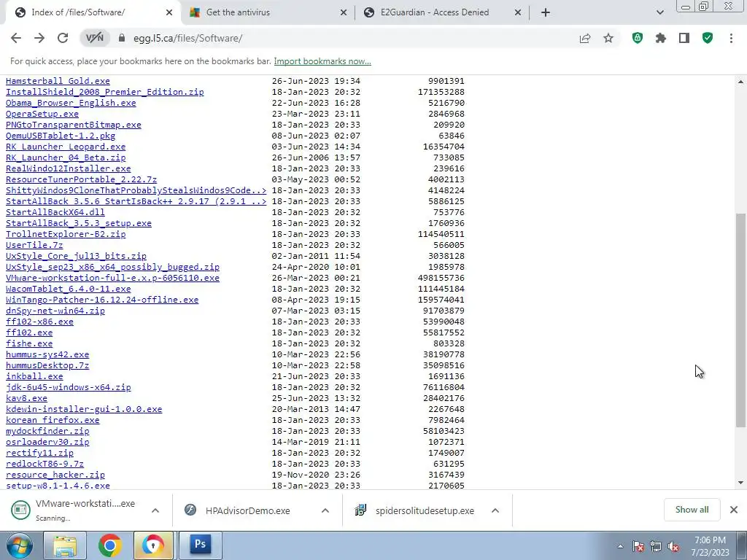
Task: Download StartAllBackX64.dll
Action: [55, 212]
